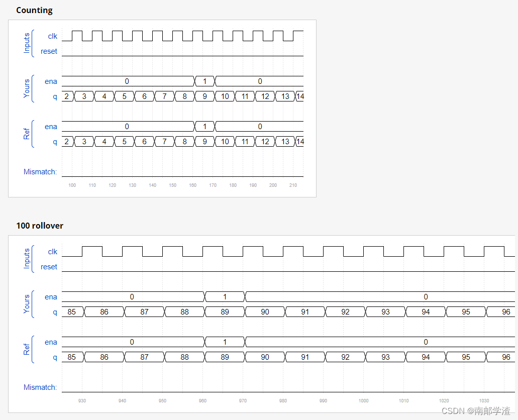Click the ena value 1 bubble in rollover Ref
The image size is (518, 420).
click(225, 342)
